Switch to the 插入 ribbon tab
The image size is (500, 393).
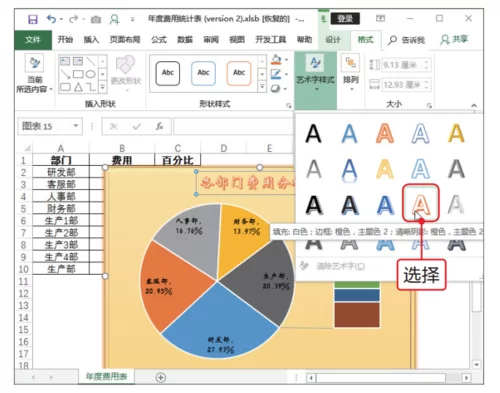pyautogui.click(x=91, y=40)
